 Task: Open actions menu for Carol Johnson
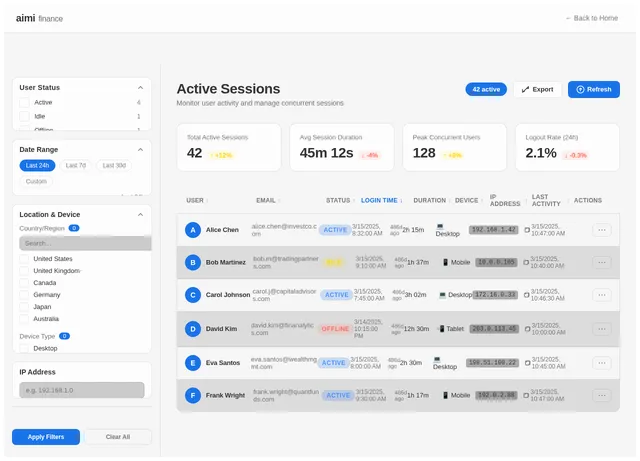tap(602, 295)
